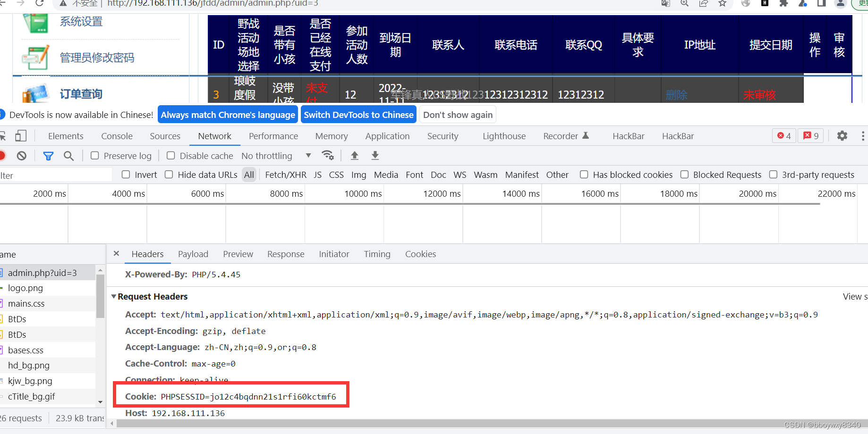Check Blocked Requests option

pyautogui.click(x=684, y=175)
